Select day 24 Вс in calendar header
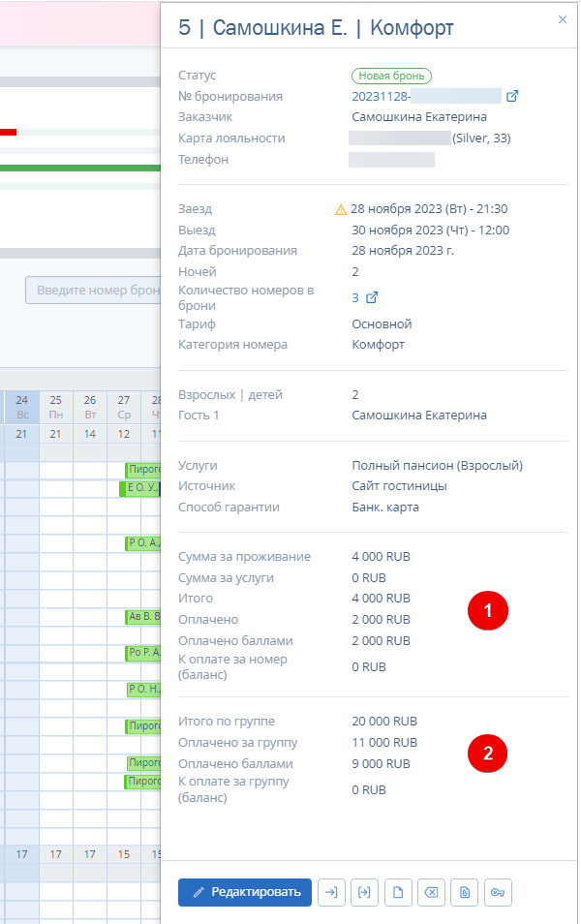Screen dimensions: 581x924 point(22,407)
